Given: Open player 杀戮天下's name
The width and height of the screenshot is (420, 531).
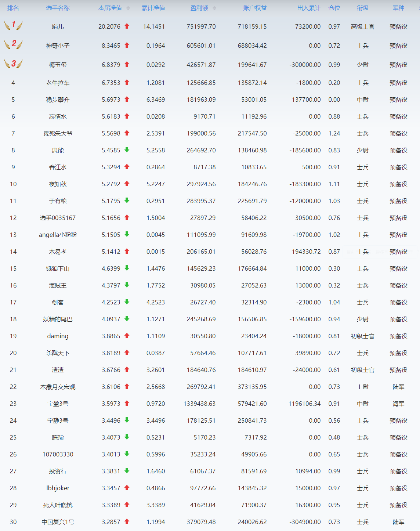Looking at the screenshot, I should pos(58,353).
